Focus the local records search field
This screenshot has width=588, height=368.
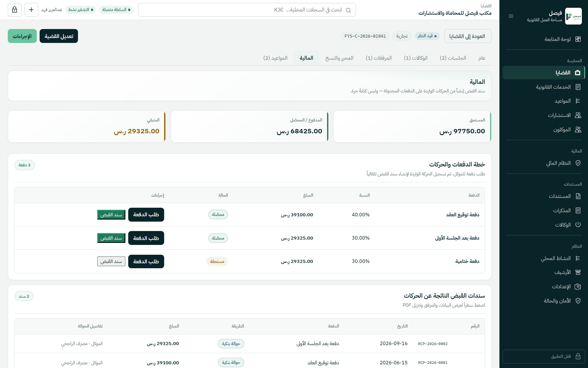247,10
